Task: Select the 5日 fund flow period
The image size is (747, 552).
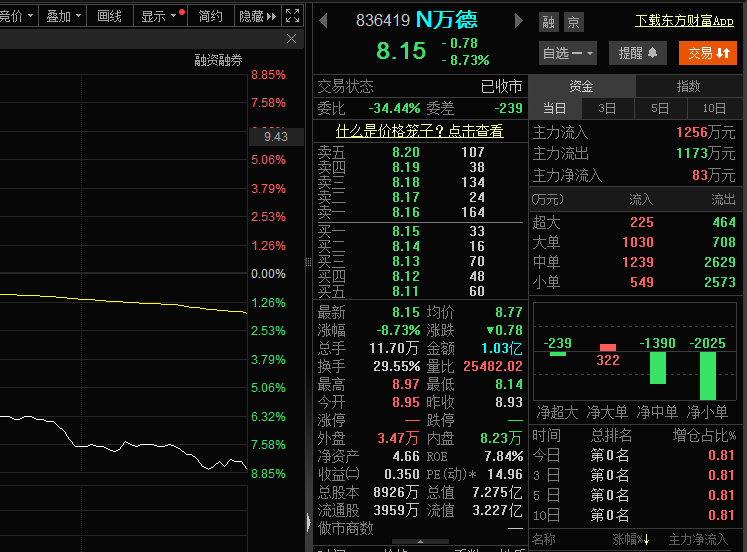Action: click(x=660, y=109)
